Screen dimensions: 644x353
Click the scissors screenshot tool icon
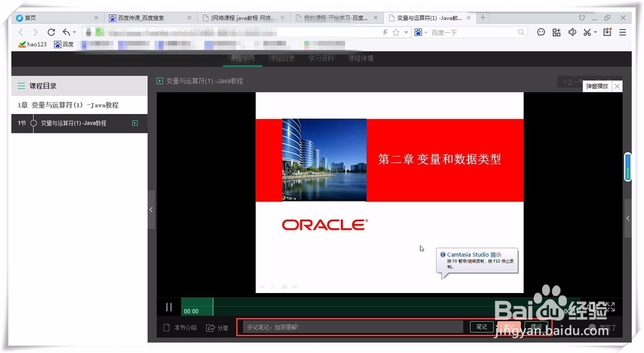click(x=587, y=32)
